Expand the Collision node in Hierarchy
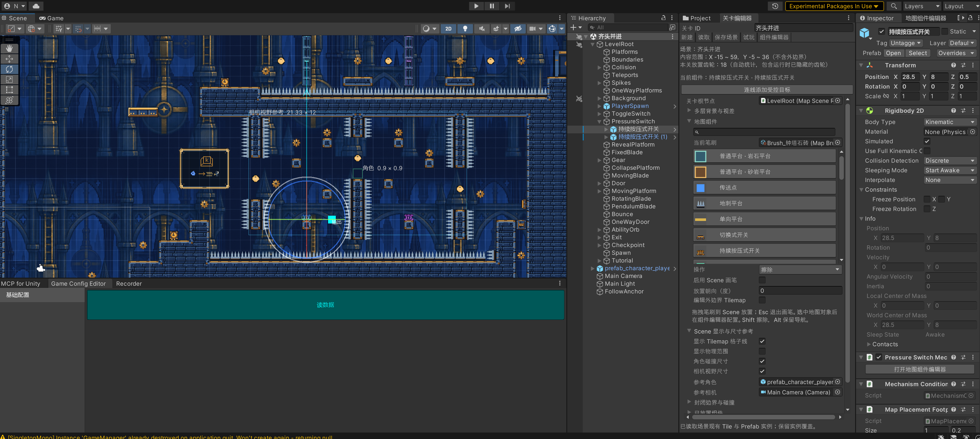 pyautogui.click(x=599, y=67)
